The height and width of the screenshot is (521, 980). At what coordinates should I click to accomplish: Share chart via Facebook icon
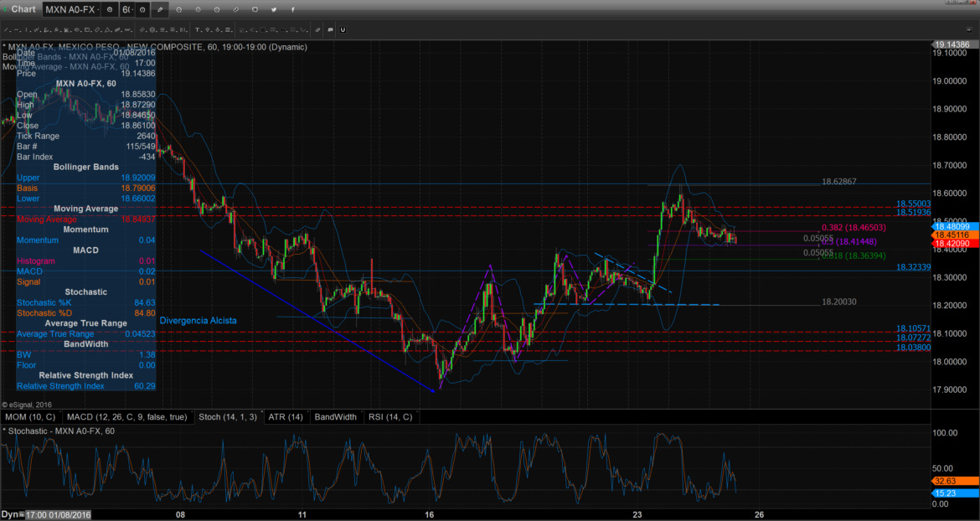[292, 10]
